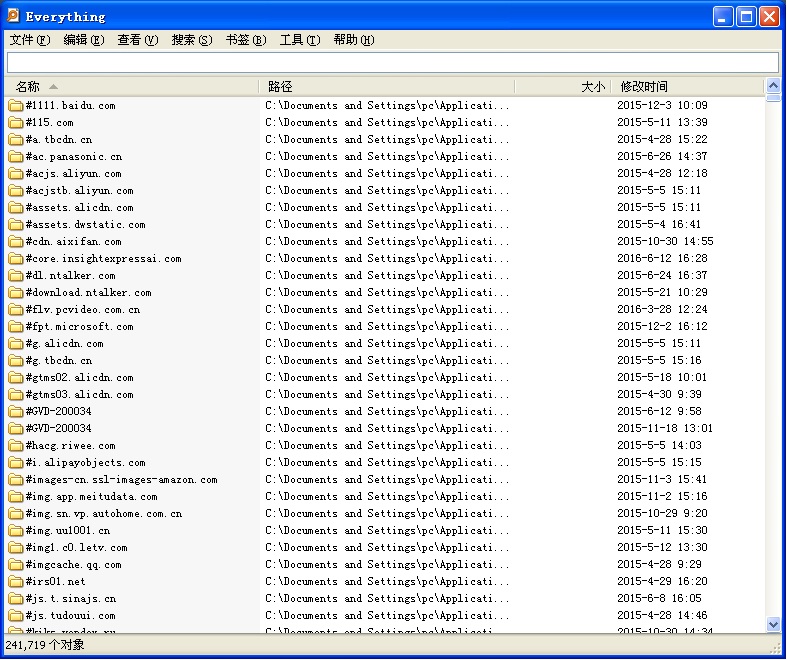Screen dimensions: 787x660
Task: Click the scrollbar down arrow
Action: [x=773, y=624]
